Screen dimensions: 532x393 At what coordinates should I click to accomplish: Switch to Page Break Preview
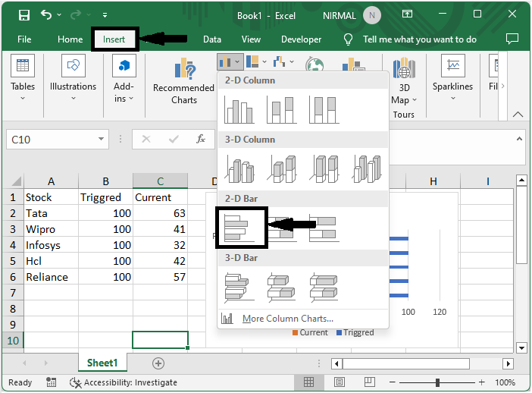click(x=369, y=382)
